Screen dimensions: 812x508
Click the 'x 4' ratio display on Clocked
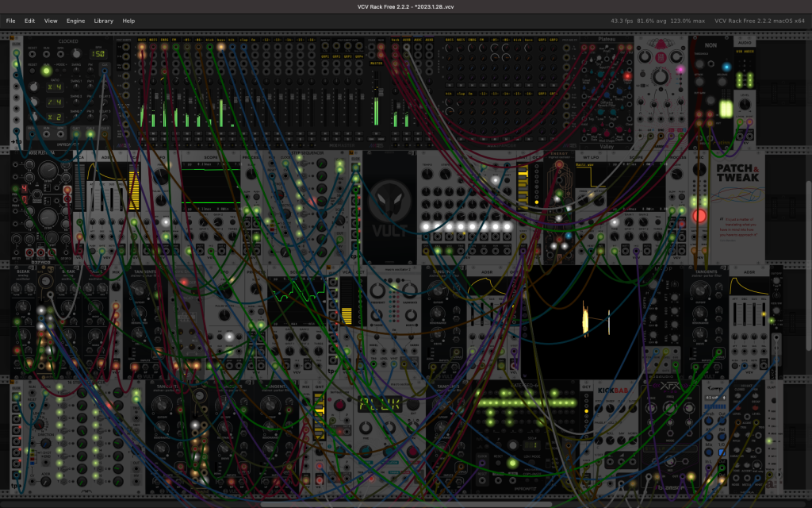tap(55, 87)
